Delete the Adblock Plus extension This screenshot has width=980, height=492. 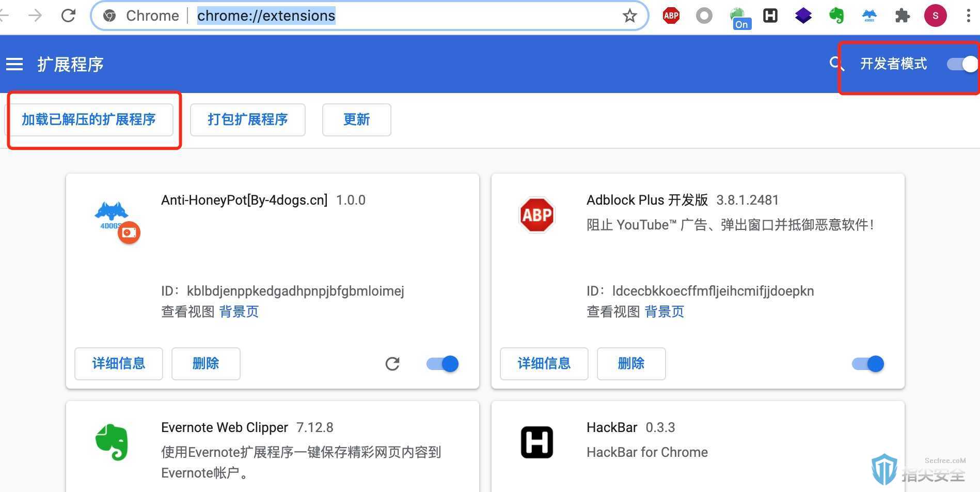pos(631,364)
